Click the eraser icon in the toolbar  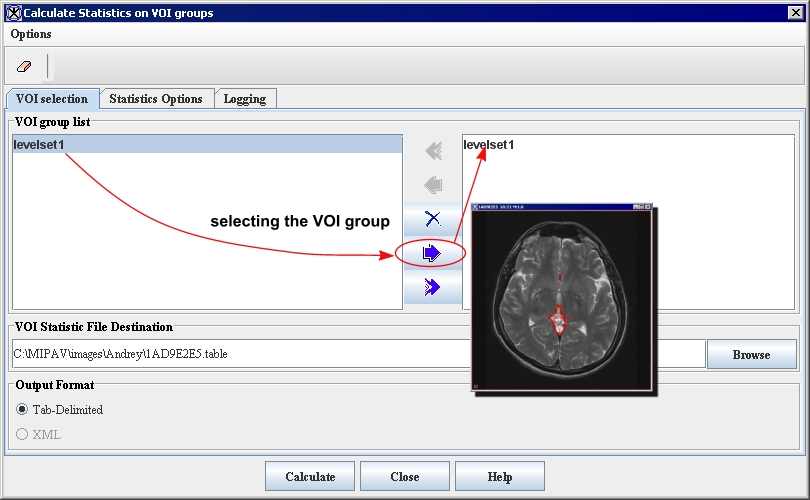(x=25, y=66)
